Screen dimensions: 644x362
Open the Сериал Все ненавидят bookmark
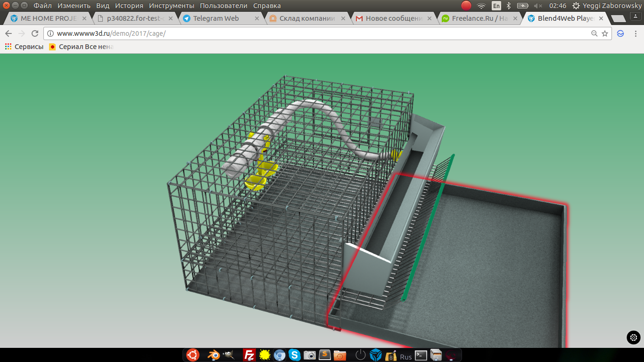pyautogui.click(x=81, y=47)
